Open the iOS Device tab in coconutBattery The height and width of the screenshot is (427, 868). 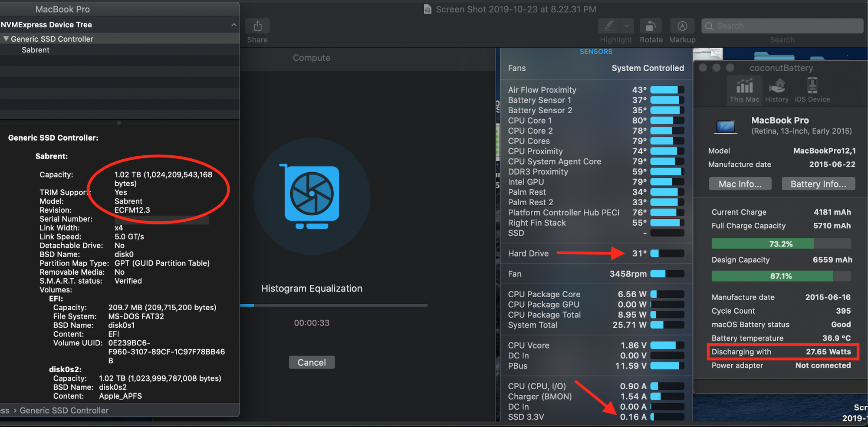point(812,90)
